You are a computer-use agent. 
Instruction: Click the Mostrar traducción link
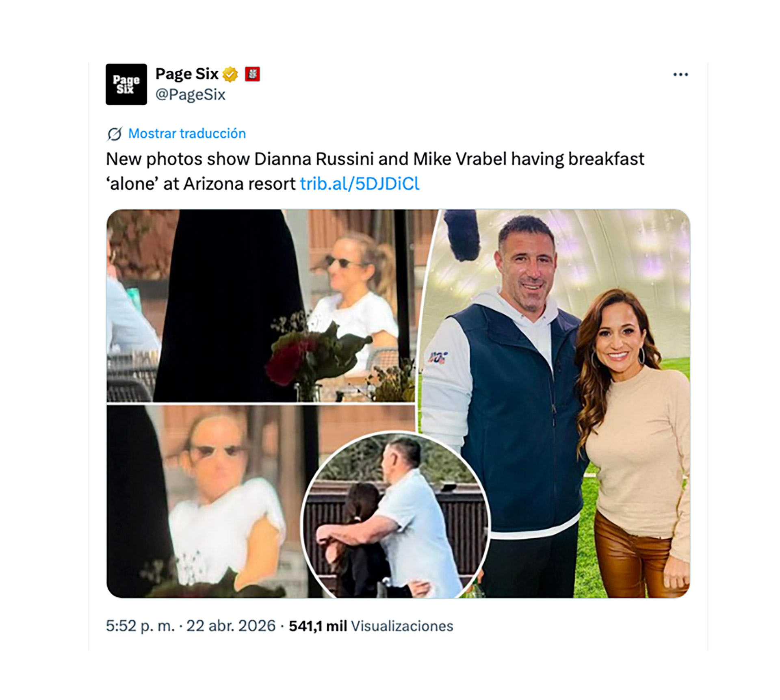click(x=186, y=133)
